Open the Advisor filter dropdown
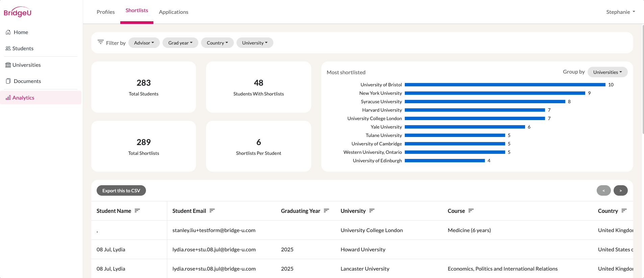This screenshot has width=644, height=278. [144, 43]
